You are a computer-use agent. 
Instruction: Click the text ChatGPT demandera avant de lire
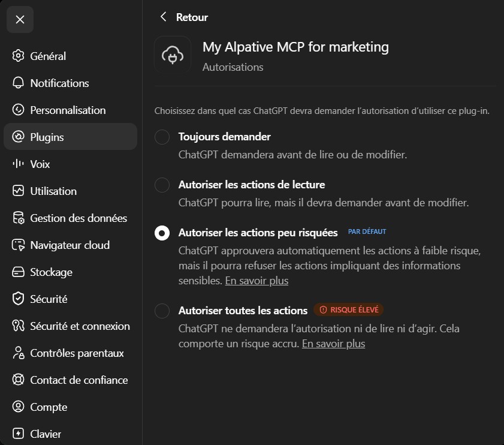pos(293,155)
